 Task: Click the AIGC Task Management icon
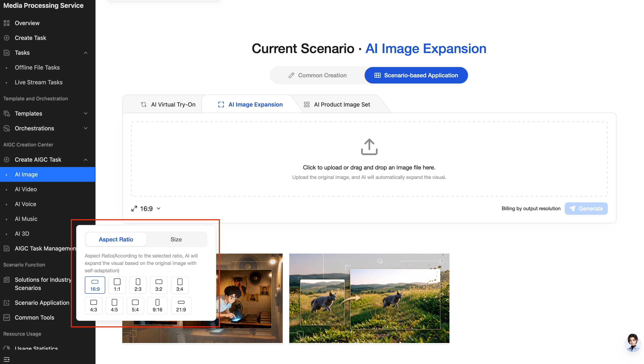click(x=7, y=248)
